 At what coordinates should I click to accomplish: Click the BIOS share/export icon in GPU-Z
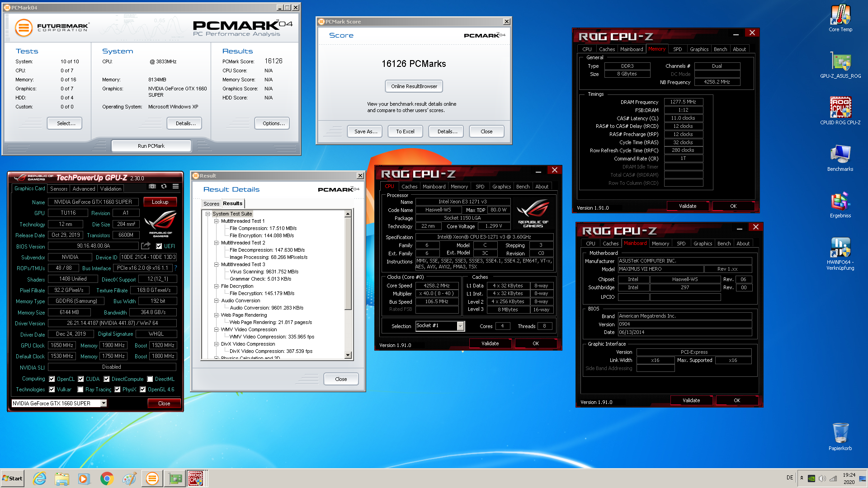146,246
